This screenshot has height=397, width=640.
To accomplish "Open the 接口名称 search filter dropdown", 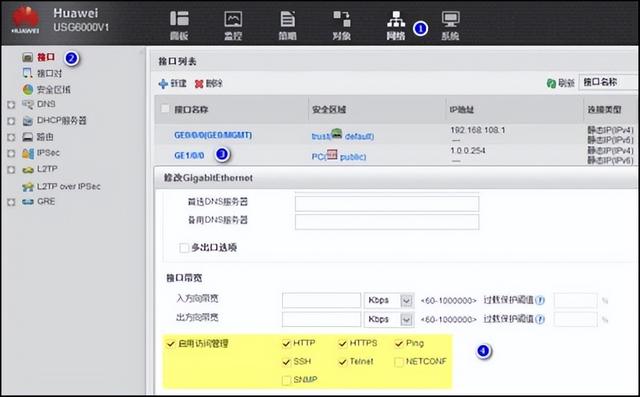I will (x=609, y=82).
